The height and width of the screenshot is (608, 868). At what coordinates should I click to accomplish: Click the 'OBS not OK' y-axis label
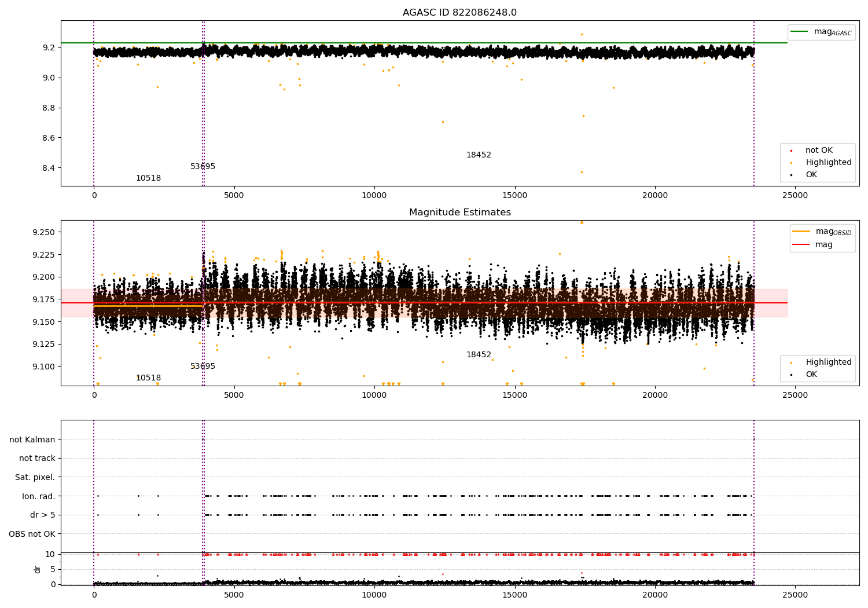[x=32, y=534]
